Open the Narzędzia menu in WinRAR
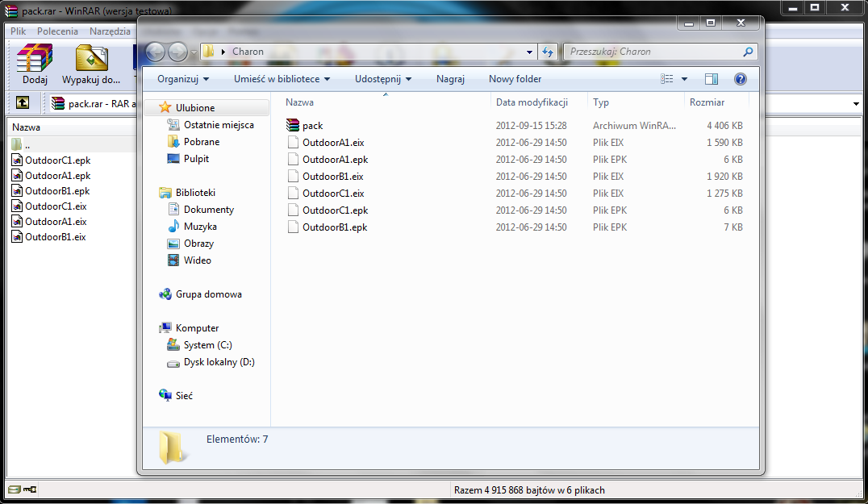868x504 pixels. point(111,31)
